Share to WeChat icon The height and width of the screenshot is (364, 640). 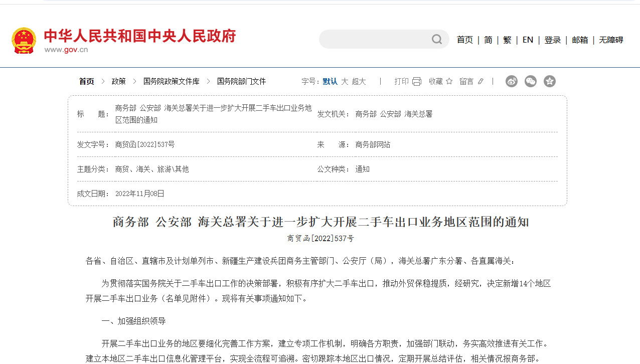pos(531,81)
